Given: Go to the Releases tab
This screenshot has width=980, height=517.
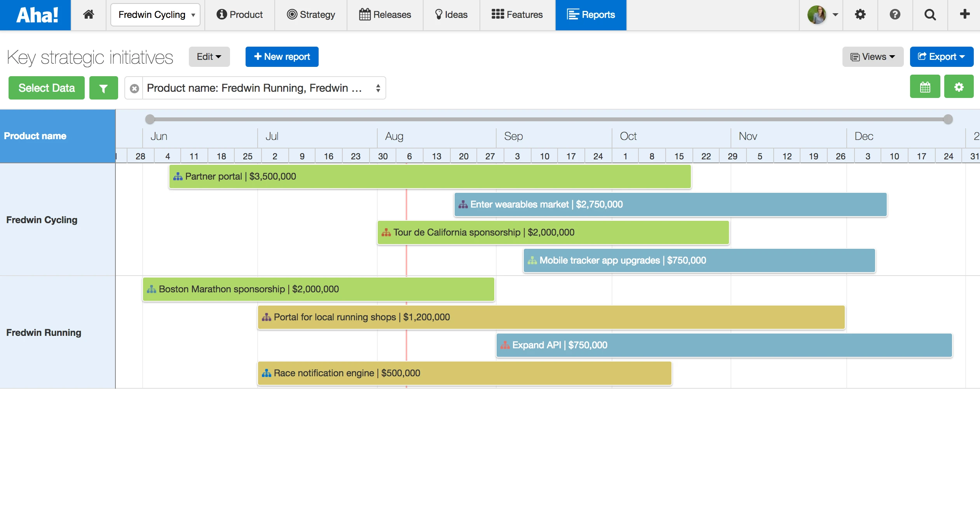Looking at the screenshot, I should 385,15.
